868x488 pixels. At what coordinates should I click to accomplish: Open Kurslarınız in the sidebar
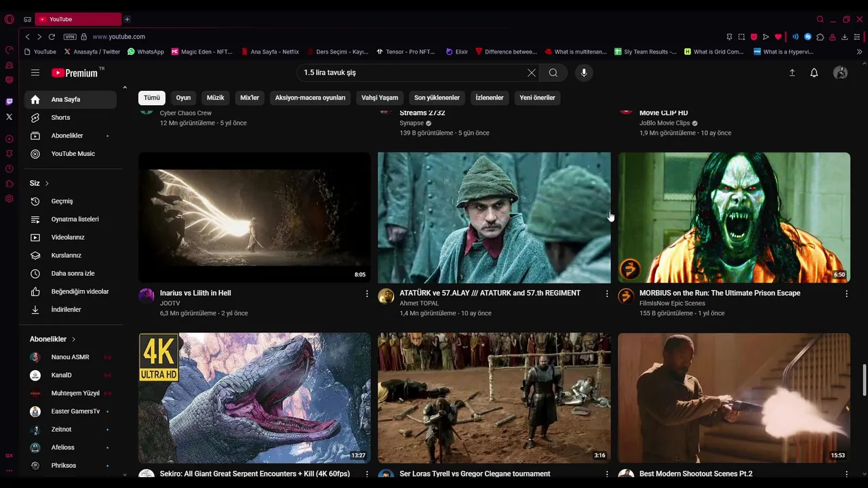(71, 256)
